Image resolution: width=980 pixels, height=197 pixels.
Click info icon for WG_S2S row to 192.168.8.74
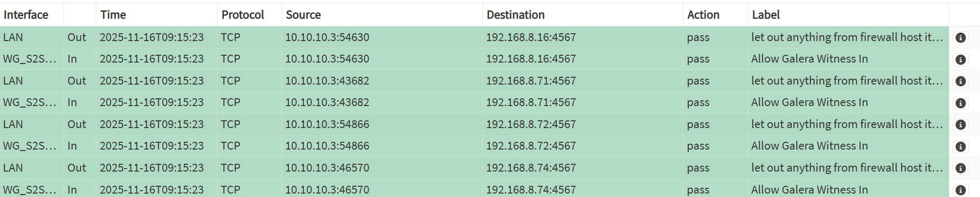pyautogui.click(x=960, y=190)
